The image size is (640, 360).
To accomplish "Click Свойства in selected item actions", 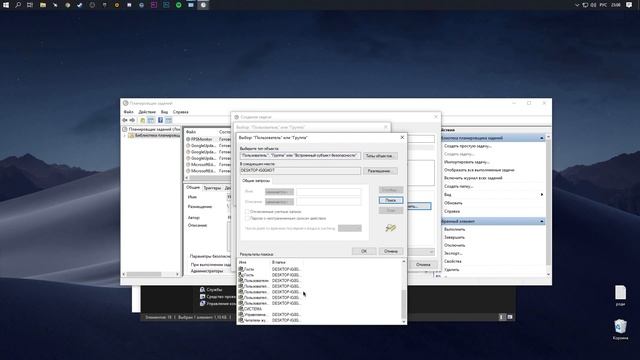I will pyautogui.click(x=453, y=261).
